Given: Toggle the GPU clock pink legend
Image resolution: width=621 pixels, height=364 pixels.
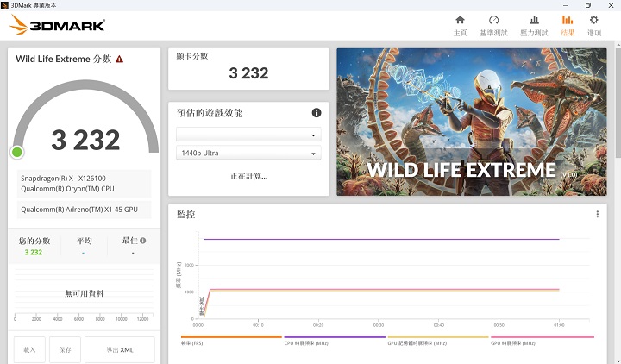Looking at the screenshot, I should tap(543, 340).
